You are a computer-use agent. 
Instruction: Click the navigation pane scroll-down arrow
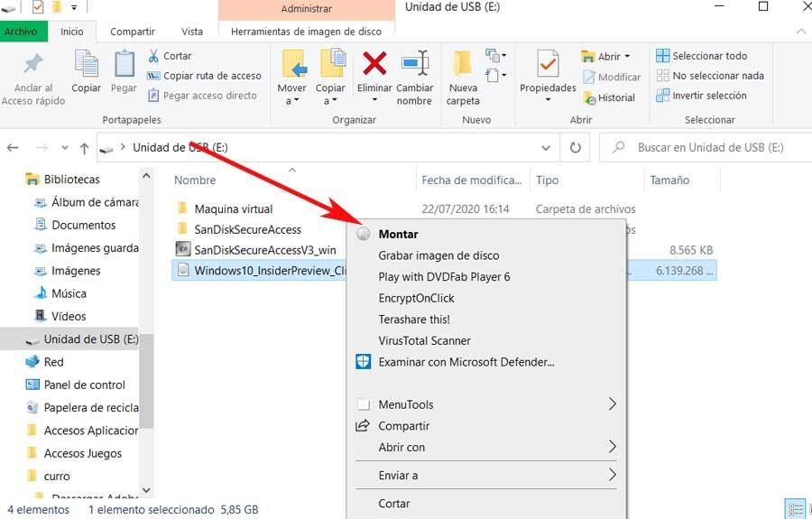point(146,490)
